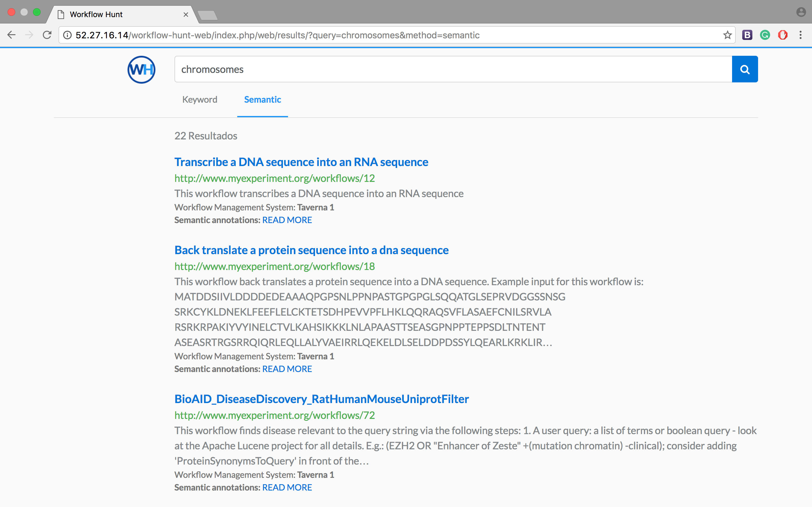Viewport: 812px width, 507px height.
Task: Reload the page with refresh icon
Action: point(47,35)
